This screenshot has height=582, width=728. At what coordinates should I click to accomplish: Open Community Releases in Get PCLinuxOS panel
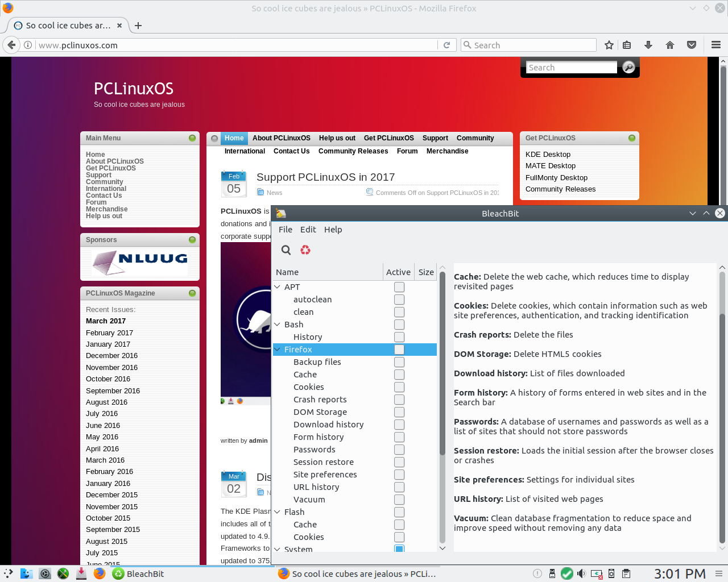[x=560, y=189]
